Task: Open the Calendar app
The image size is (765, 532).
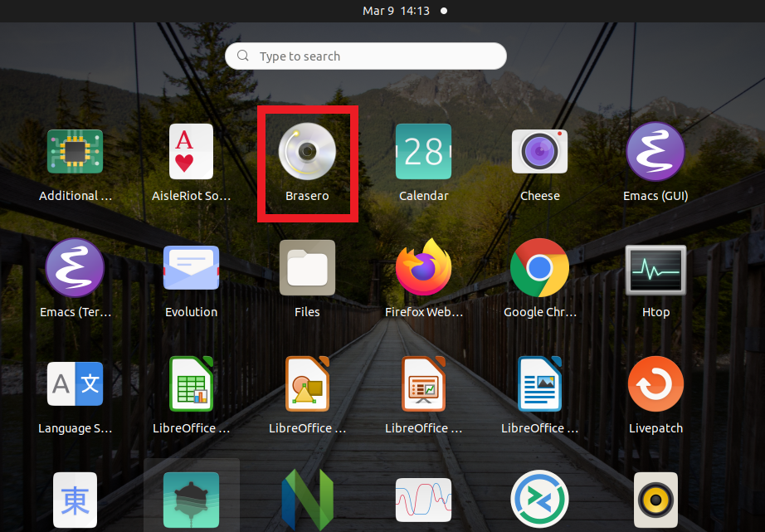Action: click(x=423, y=152)
